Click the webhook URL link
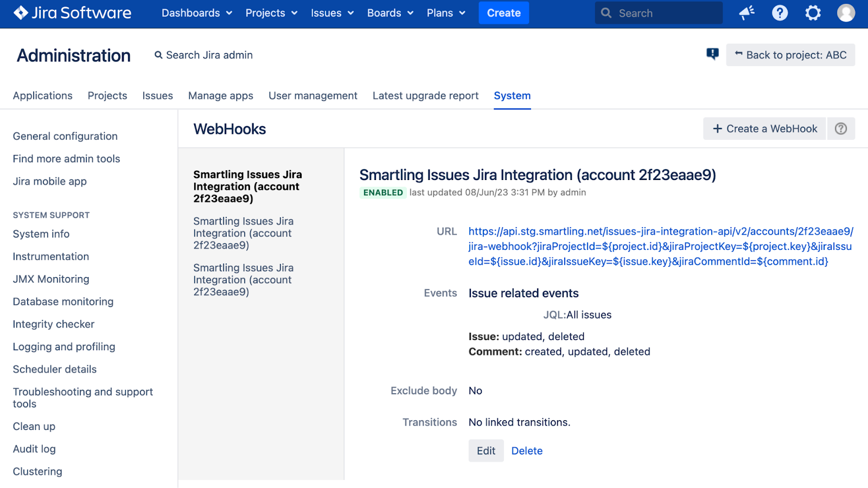Viewport: 868px width, 488px height. click(x=660, y=247)
